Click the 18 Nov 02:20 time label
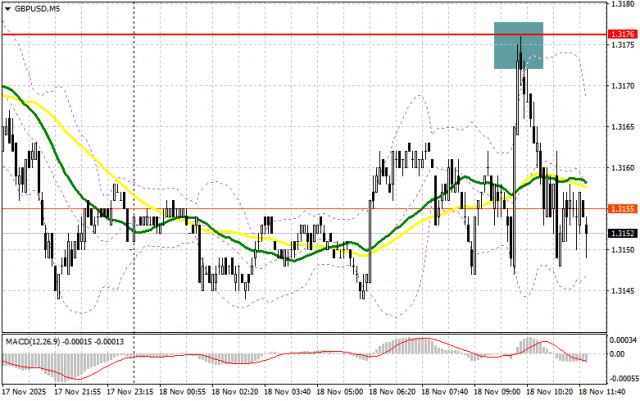This screenshot has width=640, height=401. (235, 392)
